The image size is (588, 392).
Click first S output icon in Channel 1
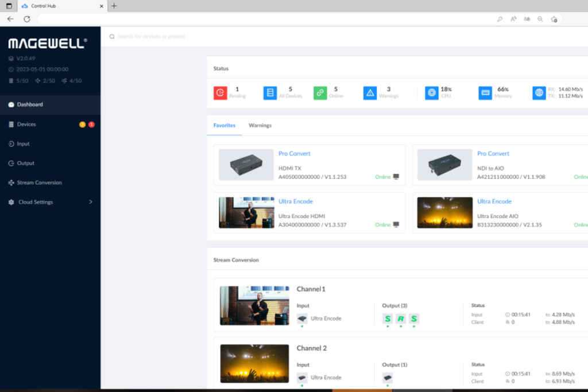[x=388, y=319]
